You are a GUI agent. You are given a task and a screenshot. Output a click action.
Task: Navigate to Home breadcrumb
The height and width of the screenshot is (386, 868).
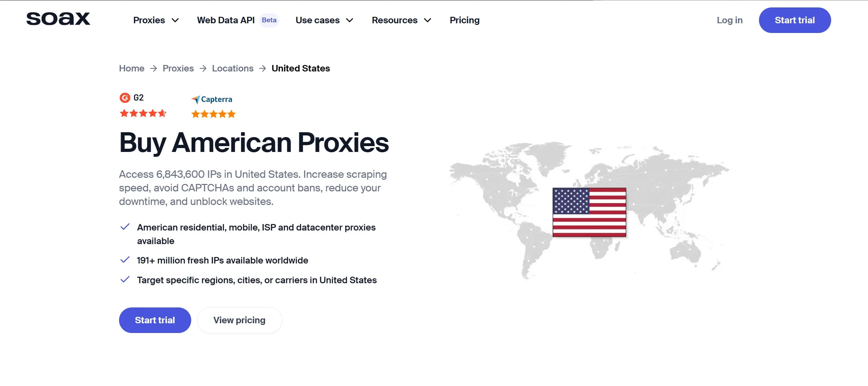[131, 69]
